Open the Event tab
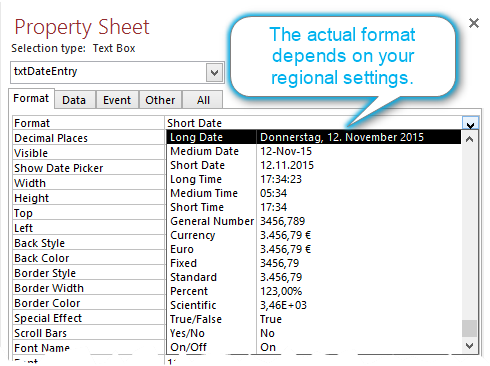The image size is (490, 366). (x=117, y=100)
